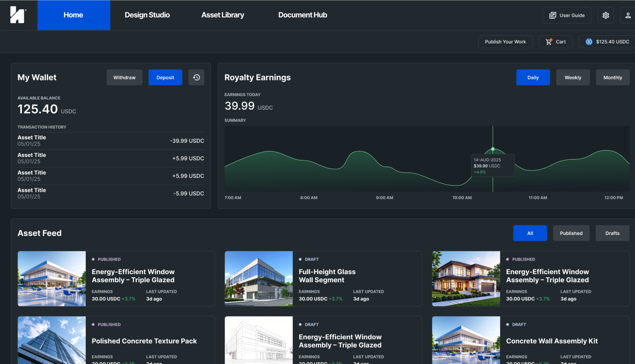Viewport: 635px width, 364px height.
Task: Go to Design Studio tab
Action: point(147,15)
